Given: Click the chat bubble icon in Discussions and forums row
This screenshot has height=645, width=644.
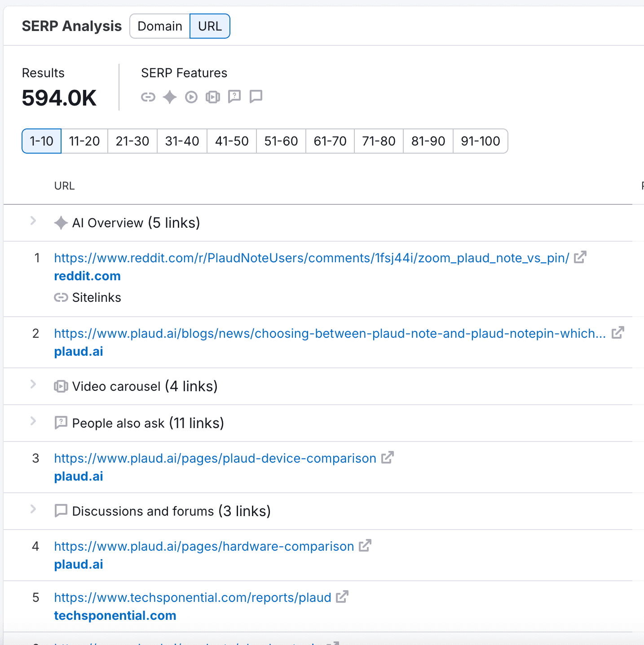Looking at the screenshot, I should point(61,511).
